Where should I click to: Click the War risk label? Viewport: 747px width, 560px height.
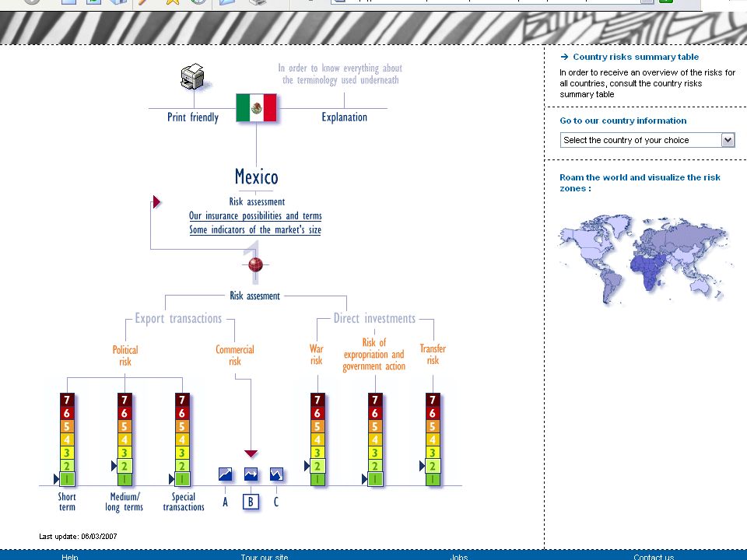317,355
